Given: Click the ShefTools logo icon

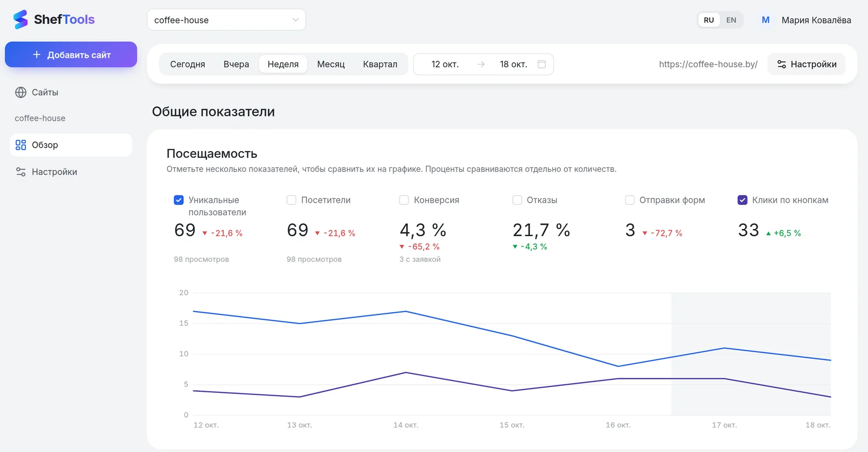Looking at the screenshot, I should click(x=21, y=20).
